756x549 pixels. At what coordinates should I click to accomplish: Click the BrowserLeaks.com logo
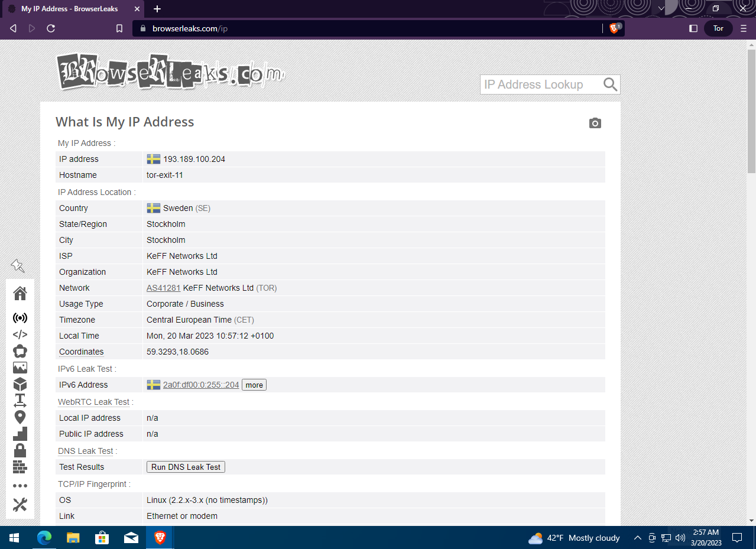170,72
